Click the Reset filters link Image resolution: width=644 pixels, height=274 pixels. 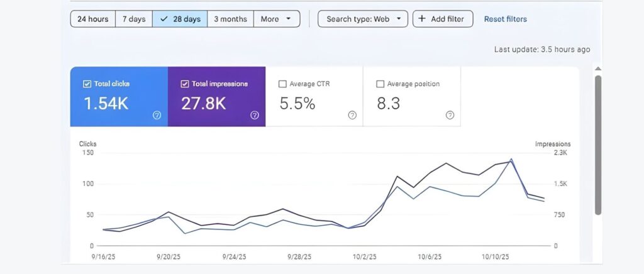click(x=505, y=19)
